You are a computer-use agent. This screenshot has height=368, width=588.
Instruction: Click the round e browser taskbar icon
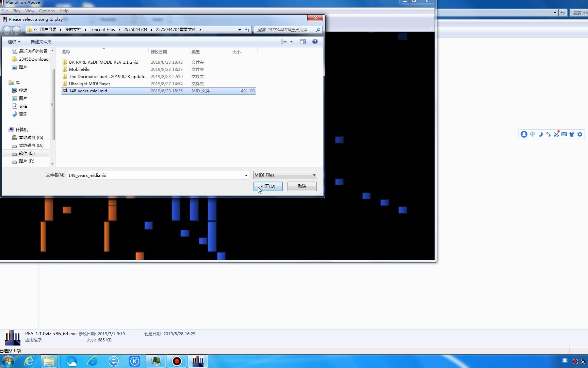click(114, 361)
